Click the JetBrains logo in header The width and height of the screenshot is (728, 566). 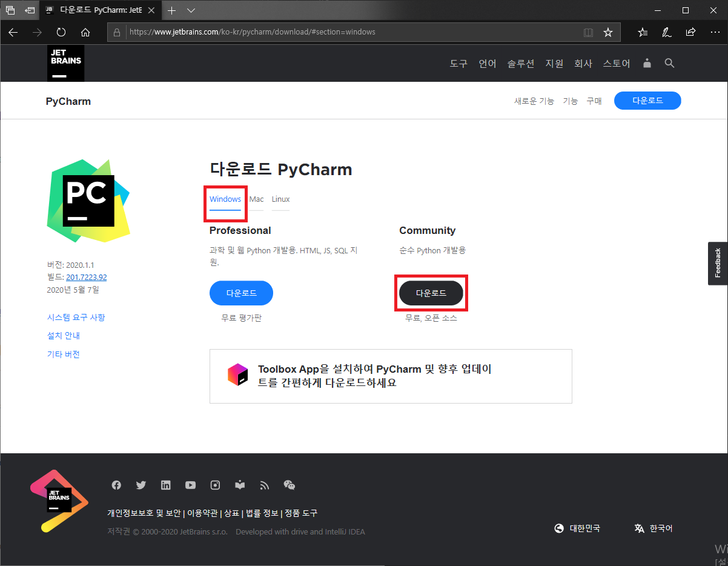click(x=65, y=63)
